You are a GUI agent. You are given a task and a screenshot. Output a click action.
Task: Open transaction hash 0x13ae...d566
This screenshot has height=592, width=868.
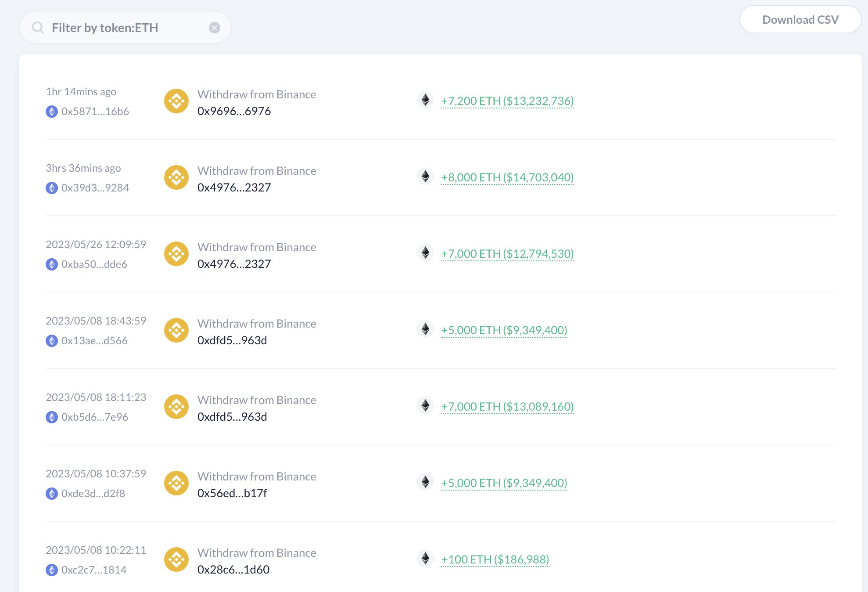(94, 341)
